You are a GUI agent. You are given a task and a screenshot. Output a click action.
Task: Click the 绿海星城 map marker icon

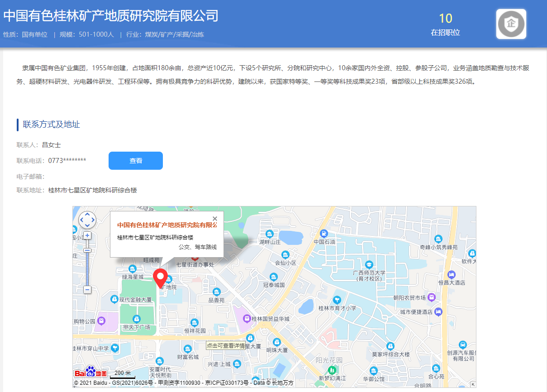132,268
